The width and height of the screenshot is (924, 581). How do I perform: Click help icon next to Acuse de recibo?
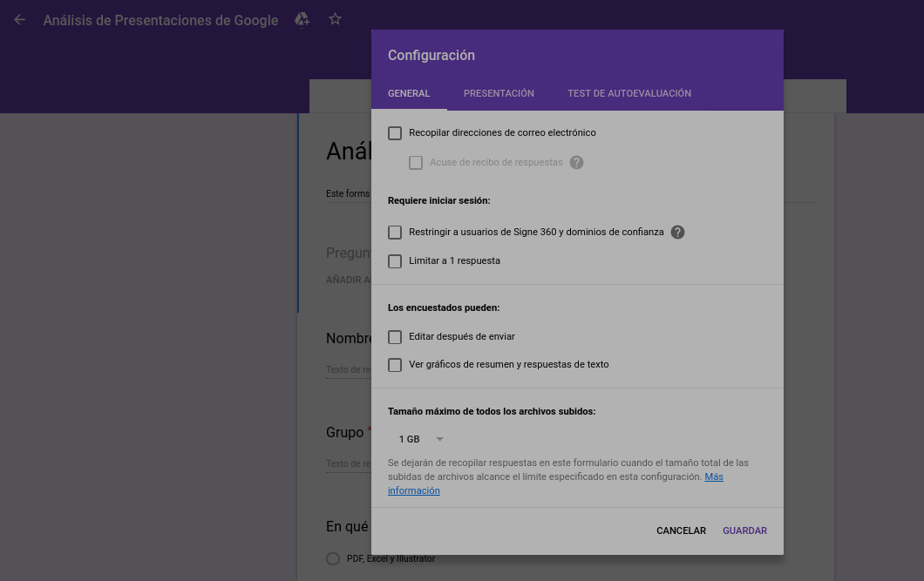coord(576,163)
